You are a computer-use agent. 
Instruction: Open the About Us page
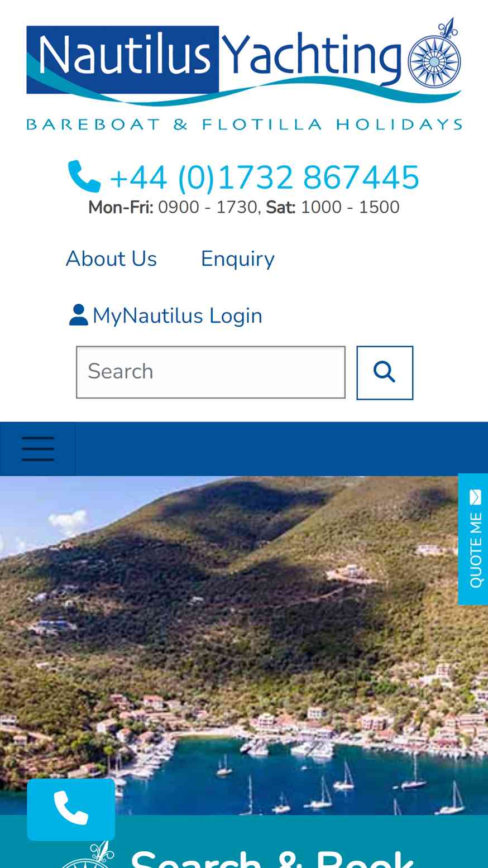[x=111, y=259]
